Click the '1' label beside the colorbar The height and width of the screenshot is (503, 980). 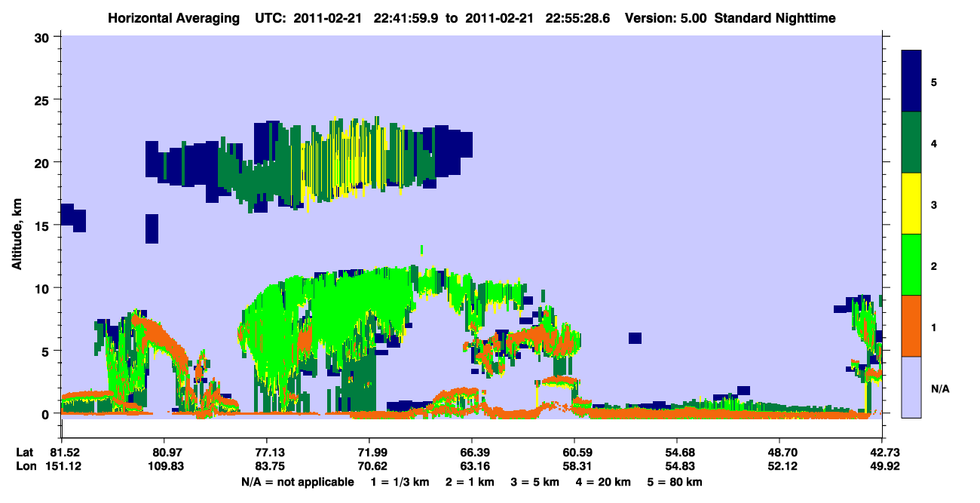click(x=934, y=327)
